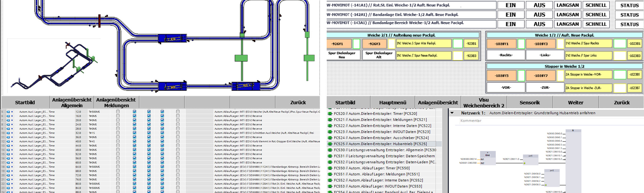Switch to the Sensorik tab
Screen dimensions: 644x193
(x=530, y=103)
